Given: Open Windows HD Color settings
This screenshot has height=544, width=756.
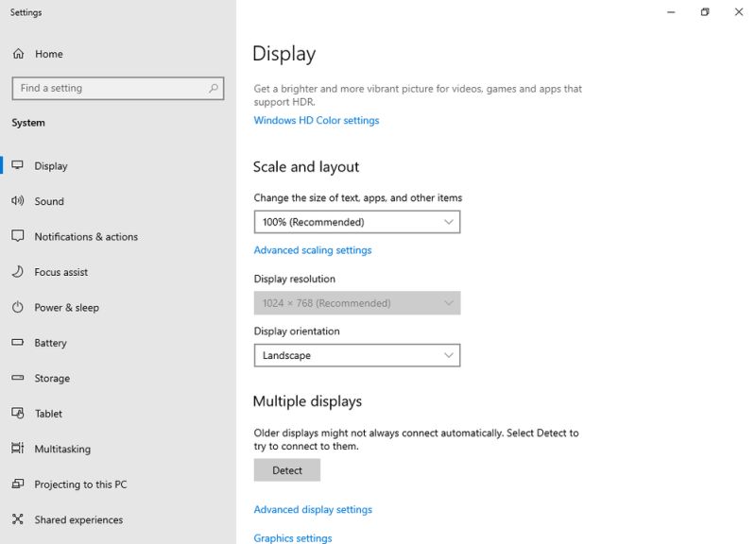Looking at the screenshot, I should (315, 120).
